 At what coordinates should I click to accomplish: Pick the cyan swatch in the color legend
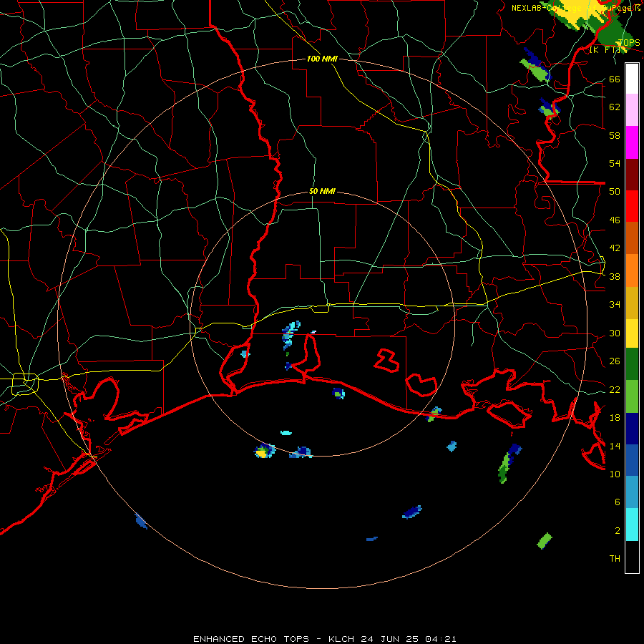[x=632, y=525]
